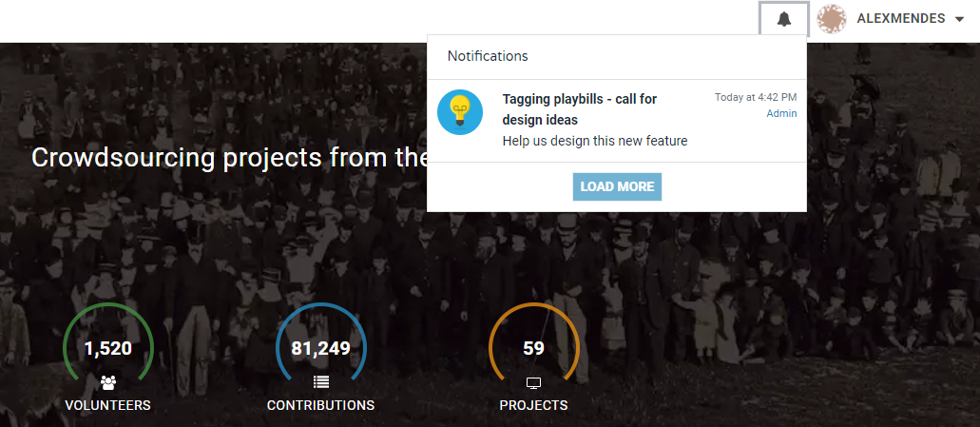Expand the user menu caret arrow
Viewport: 980px width, 427px height.
click(960, 19)
